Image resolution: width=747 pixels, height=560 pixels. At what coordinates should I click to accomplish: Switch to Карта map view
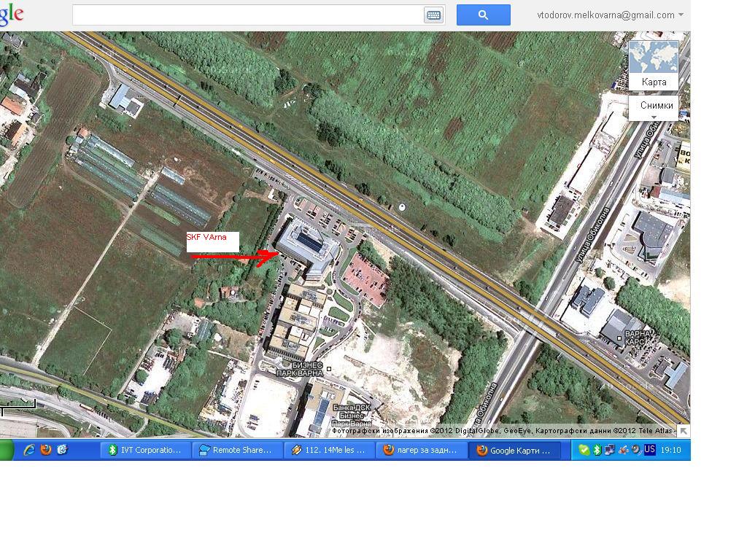[654, 66]
